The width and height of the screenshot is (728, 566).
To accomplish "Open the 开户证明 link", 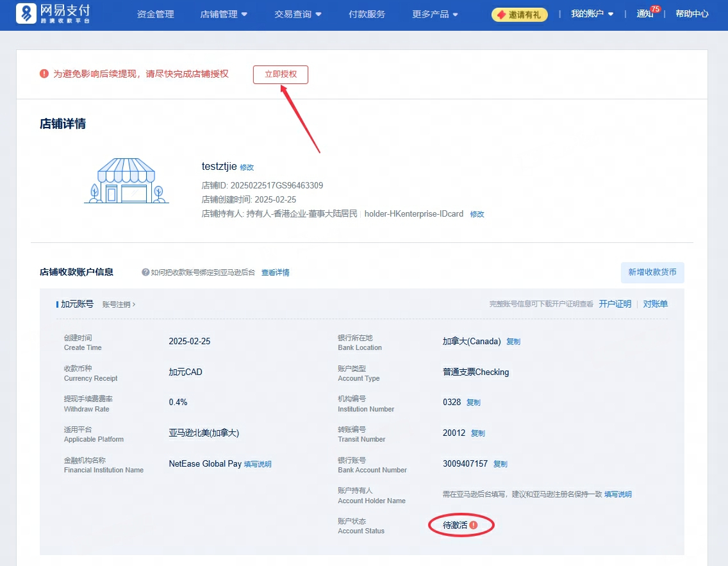I will 615,304.
